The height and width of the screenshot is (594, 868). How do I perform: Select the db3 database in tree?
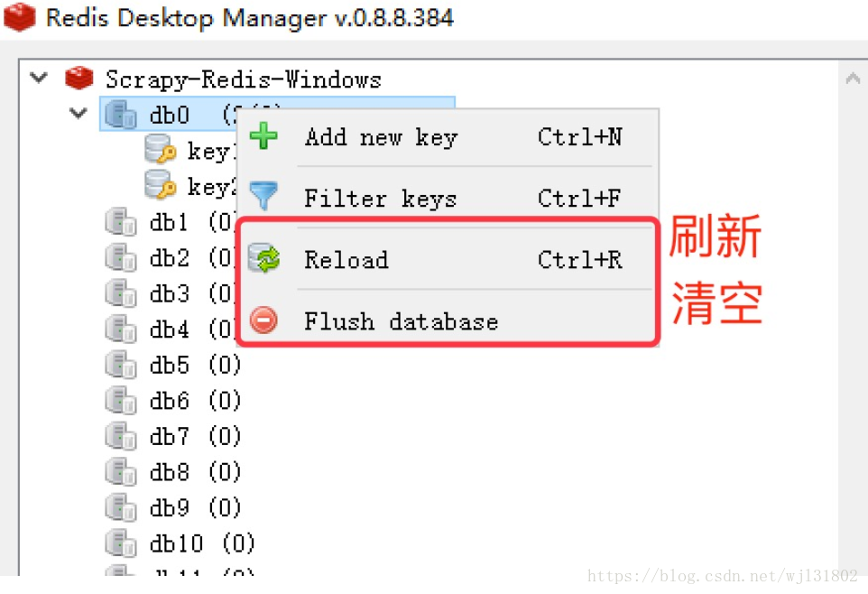pos(170,293)
